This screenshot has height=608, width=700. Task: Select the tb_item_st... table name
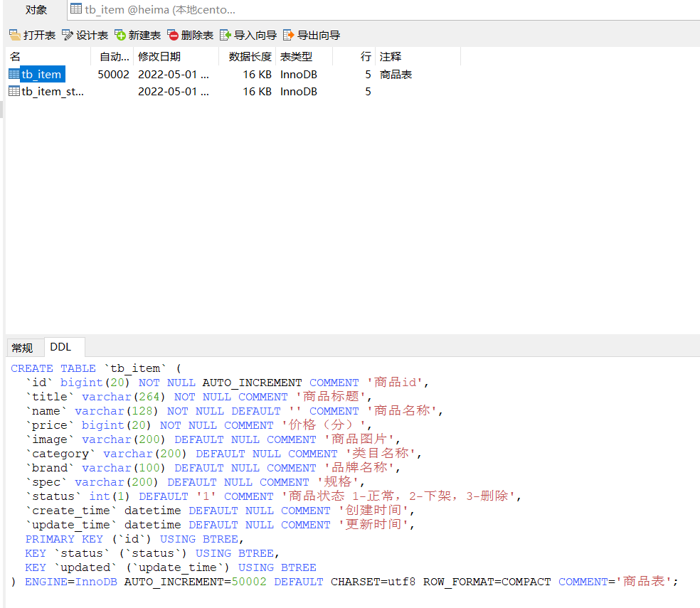(53, 92)
